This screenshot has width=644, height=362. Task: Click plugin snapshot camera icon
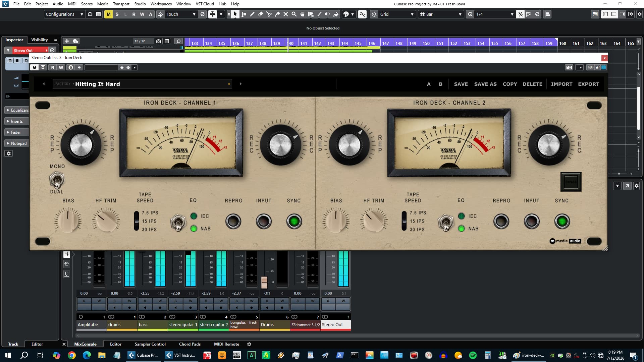pyautogui.click(x=569, y=67)
